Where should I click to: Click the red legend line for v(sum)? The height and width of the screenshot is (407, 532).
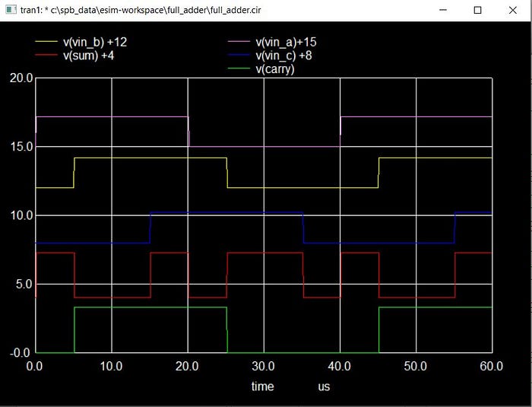click(46, 54)
